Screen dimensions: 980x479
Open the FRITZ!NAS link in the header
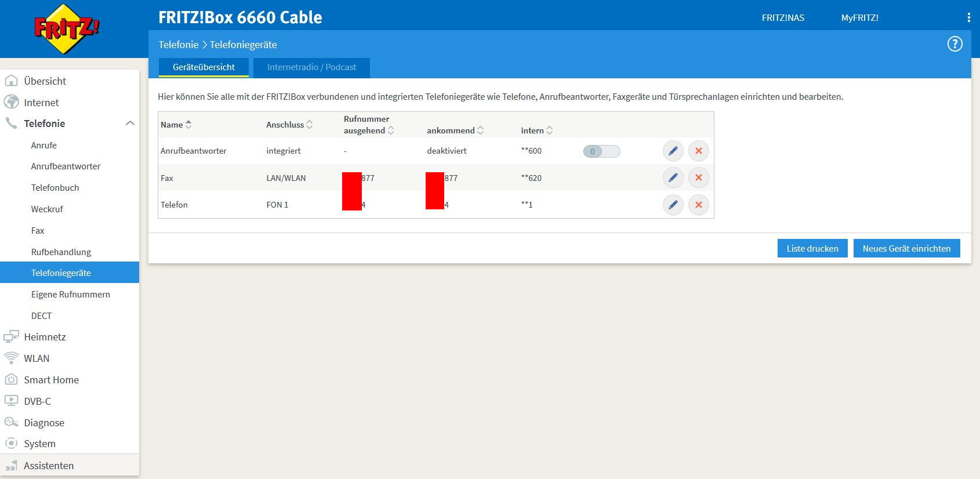[783, 17]
